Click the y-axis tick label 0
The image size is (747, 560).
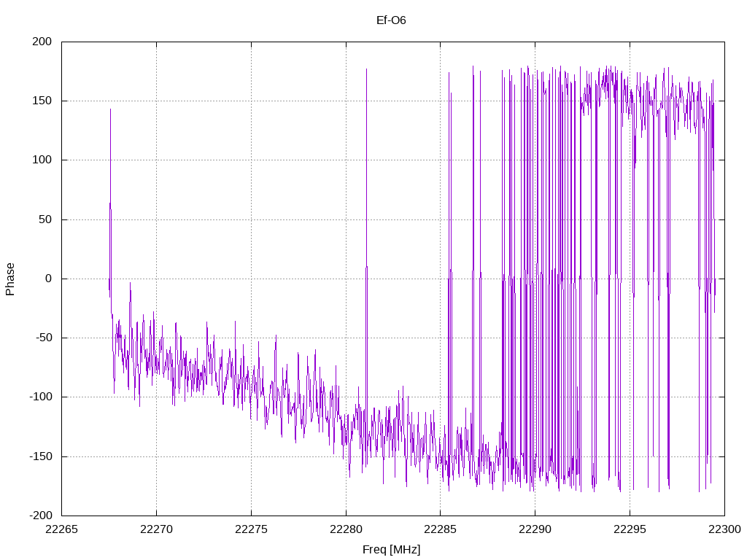tap(49, 279)
